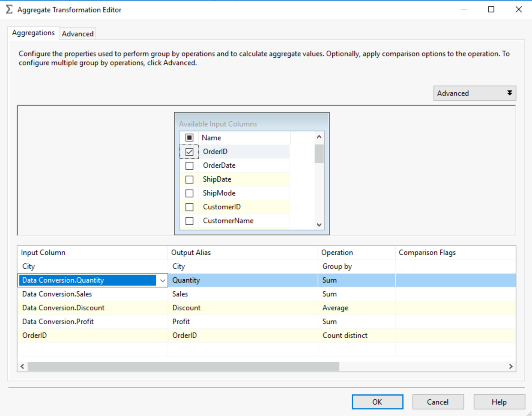The image size is (532, 416).
Task: Click the Average operation cell
Action: tap(356, 308)
